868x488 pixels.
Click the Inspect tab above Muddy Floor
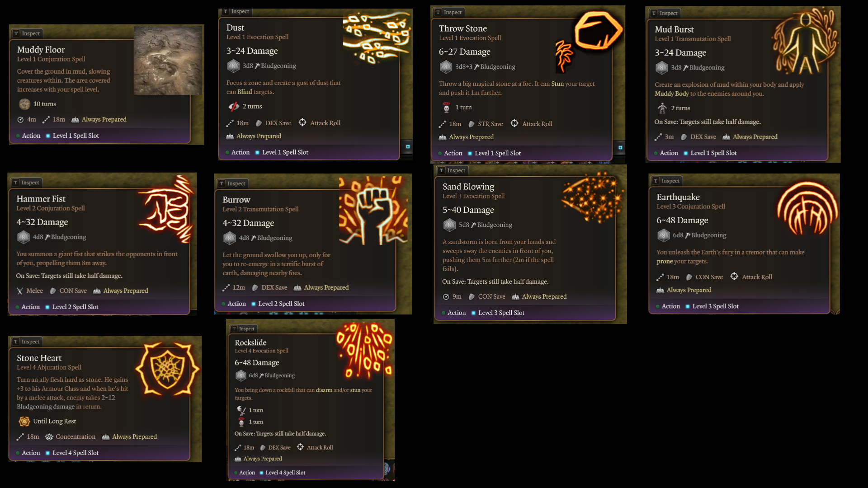click(x=27, y=33)
